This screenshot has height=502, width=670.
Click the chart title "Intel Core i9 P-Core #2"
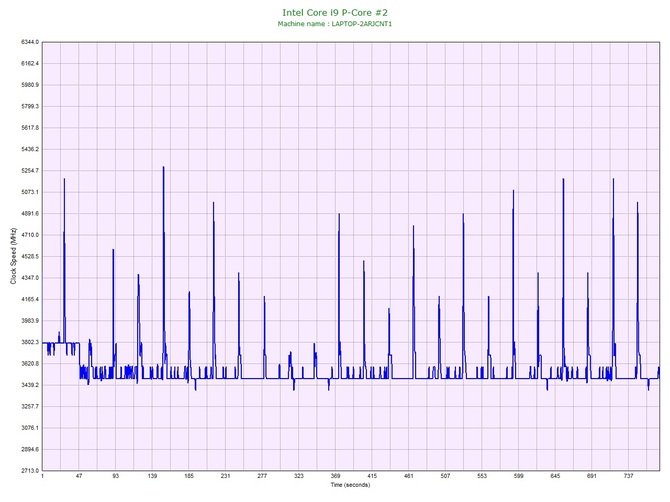pyautogui.click(x=335, y=12)
